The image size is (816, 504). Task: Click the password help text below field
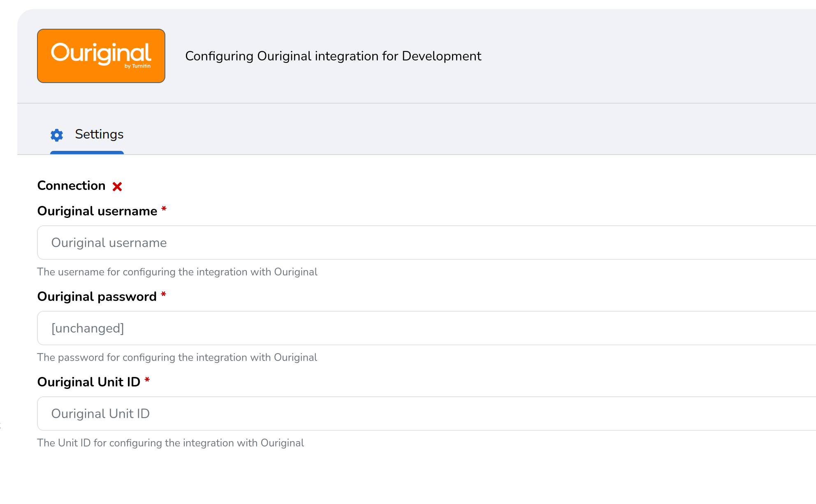click(177, 358)
